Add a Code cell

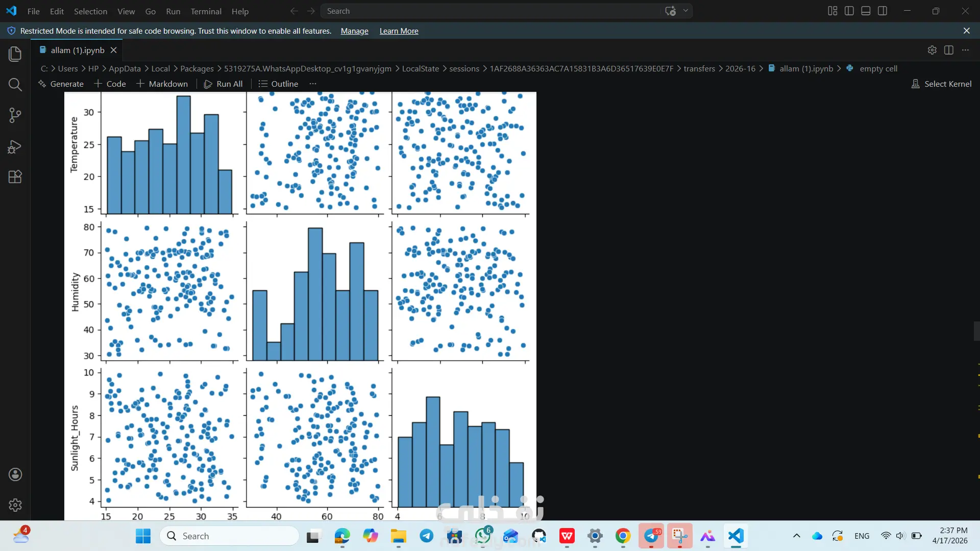(x=110, y=84)
